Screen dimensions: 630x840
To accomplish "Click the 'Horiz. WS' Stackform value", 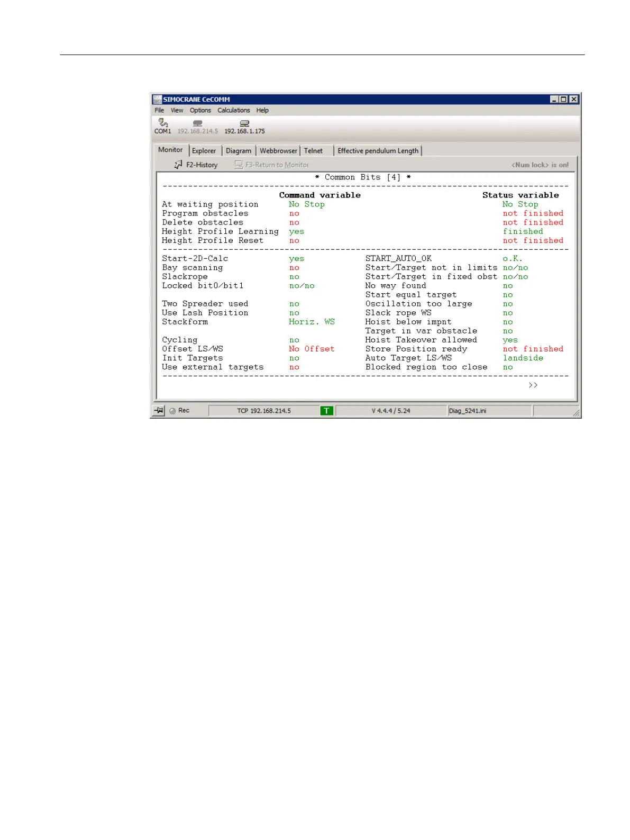I will click(x=312, y=322).
